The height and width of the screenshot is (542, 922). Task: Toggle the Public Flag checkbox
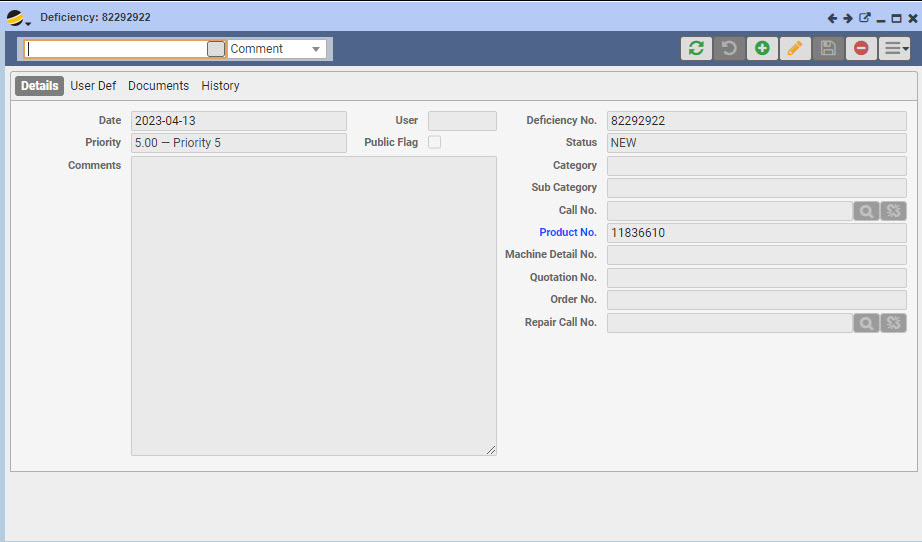[435, 142]
